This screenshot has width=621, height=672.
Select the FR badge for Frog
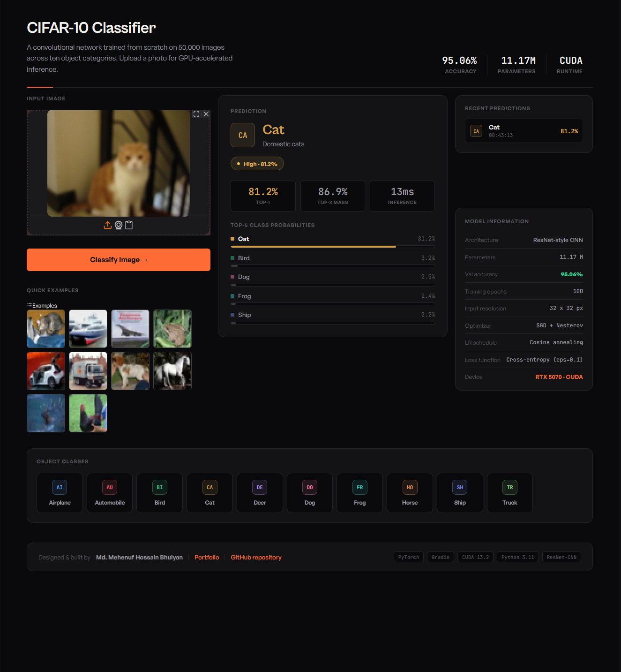pos(360,487)
